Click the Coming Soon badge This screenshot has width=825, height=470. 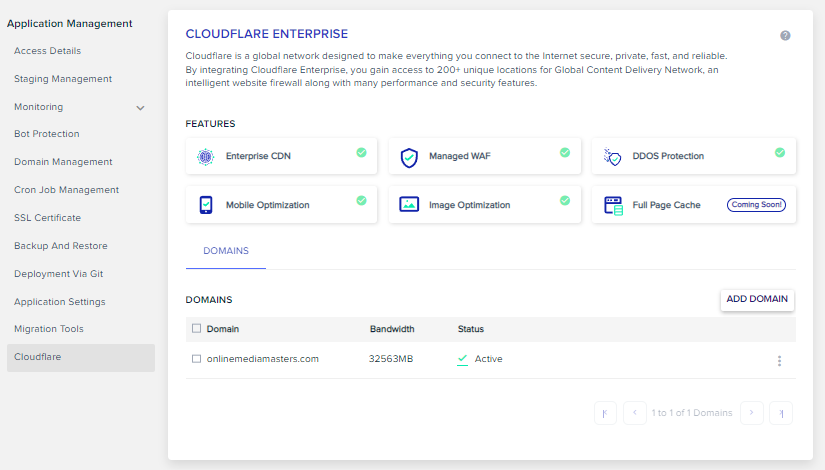756,205
